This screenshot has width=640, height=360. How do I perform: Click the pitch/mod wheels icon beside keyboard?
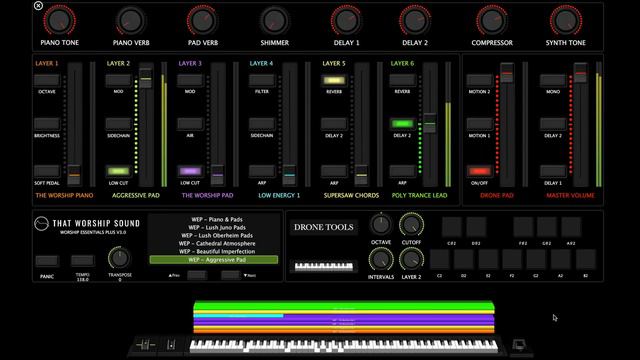(146, 345)
